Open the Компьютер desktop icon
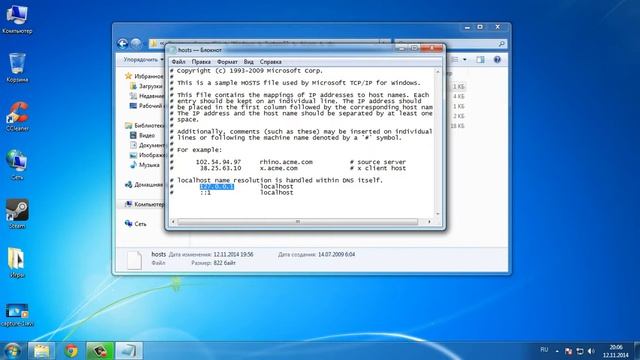This screenshot has width=640, height=360. pyautogui.click(x=17, y=20)
